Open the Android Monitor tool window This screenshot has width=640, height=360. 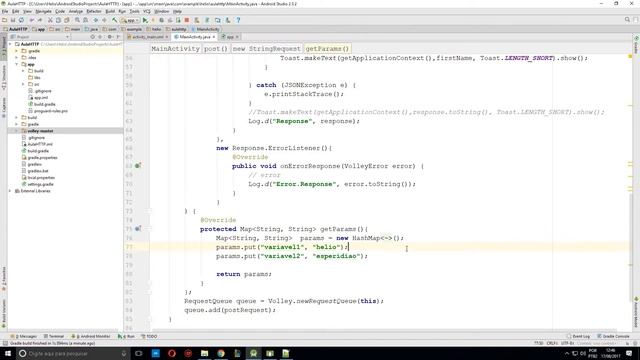pos(91,336)
